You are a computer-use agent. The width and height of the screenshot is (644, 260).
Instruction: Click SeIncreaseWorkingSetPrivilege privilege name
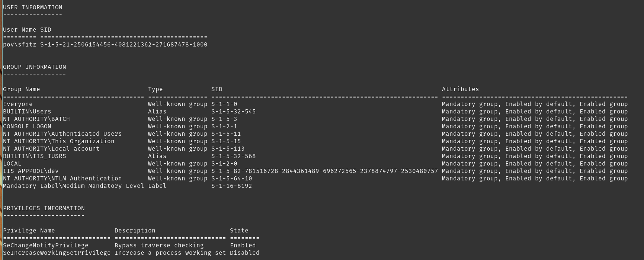(57, 253)
